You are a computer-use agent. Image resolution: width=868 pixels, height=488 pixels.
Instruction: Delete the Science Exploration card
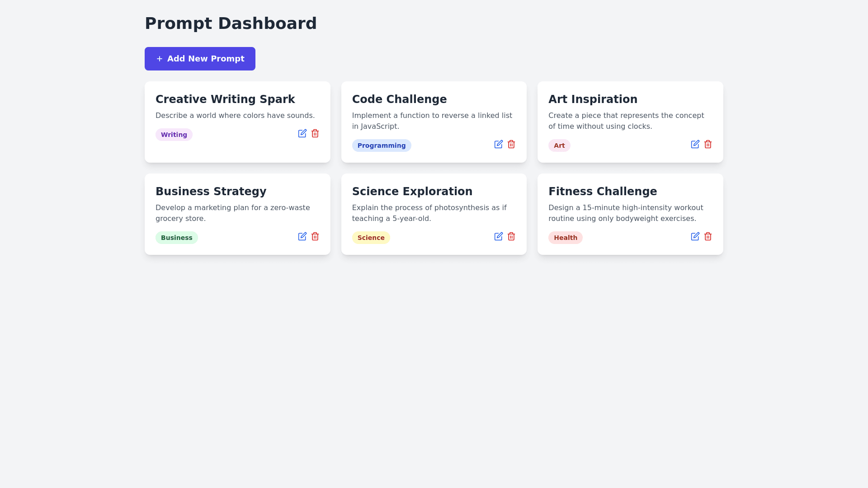click(x=511, y=236)
